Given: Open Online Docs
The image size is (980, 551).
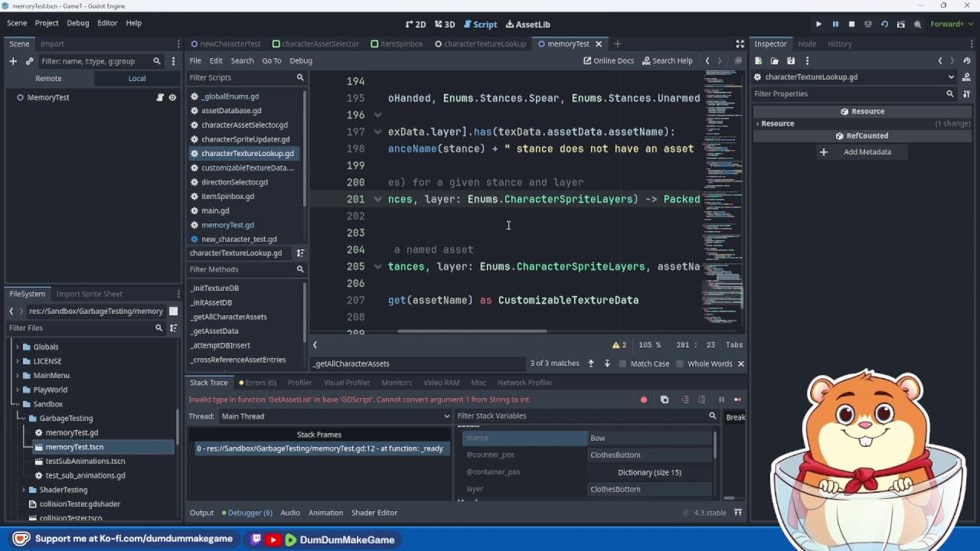Looking at the screenshot, I should (609, 60).
